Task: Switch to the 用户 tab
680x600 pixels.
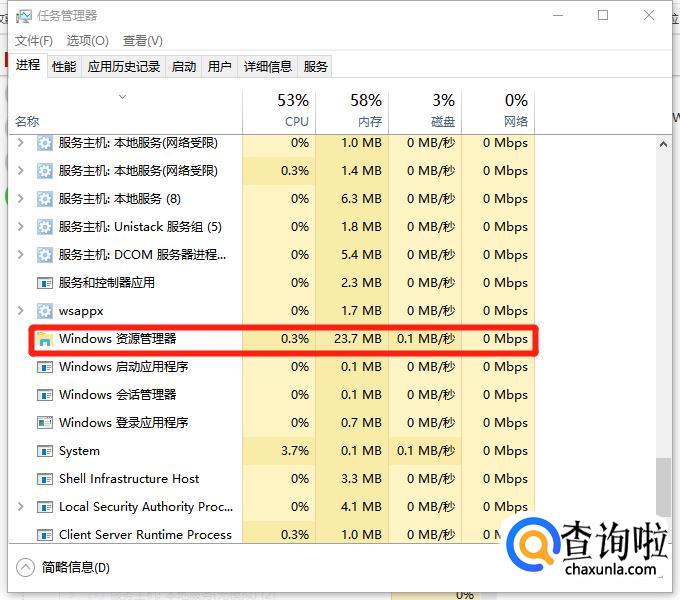Action: point(219,67)
